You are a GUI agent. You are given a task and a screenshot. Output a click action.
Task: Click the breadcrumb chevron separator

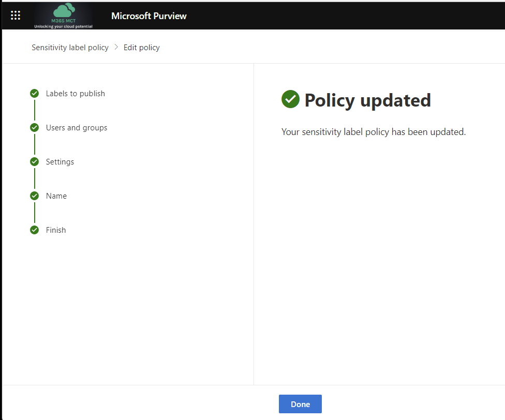[116, 47]
